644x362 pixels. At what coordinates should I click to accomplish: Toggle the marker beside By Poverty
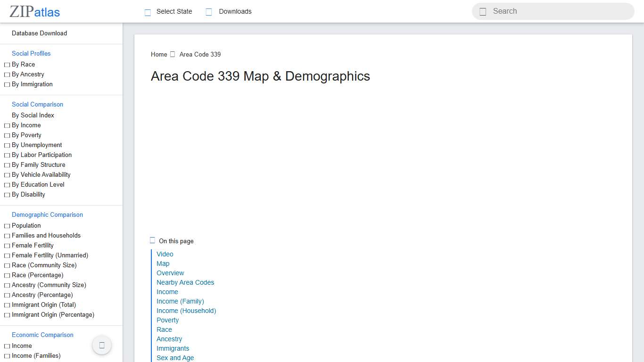(x=7, y=135)
